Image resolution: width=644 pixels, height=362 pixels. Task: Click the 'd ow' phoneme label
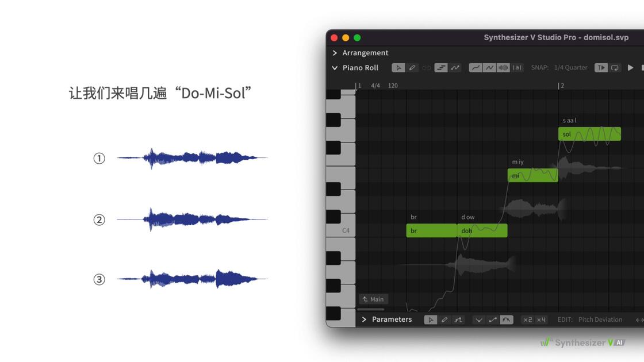(468, 217)
